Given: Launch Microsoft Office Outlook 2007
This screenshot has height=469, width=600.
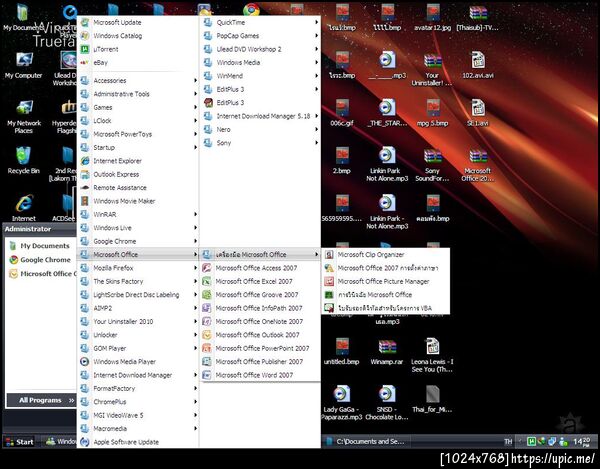Looking at the screenshot, I should (260, 335).
